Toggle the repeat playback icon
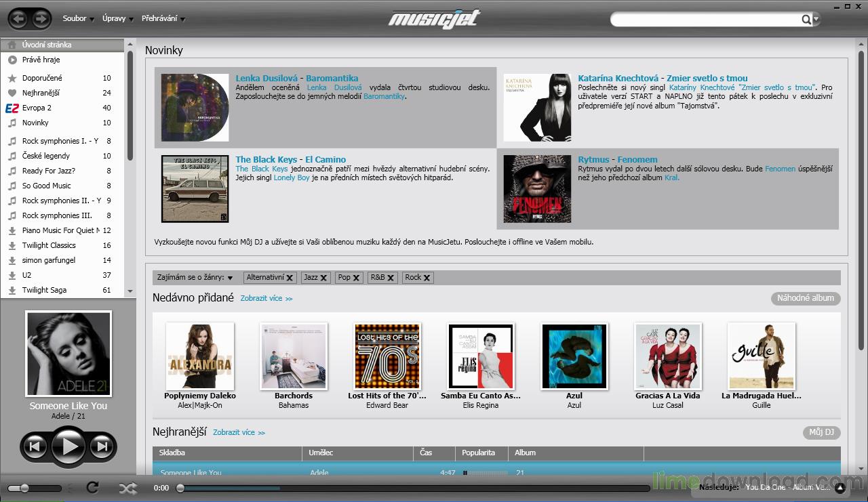Viewport: 868px width, 502px height. [x=93, y=488]
